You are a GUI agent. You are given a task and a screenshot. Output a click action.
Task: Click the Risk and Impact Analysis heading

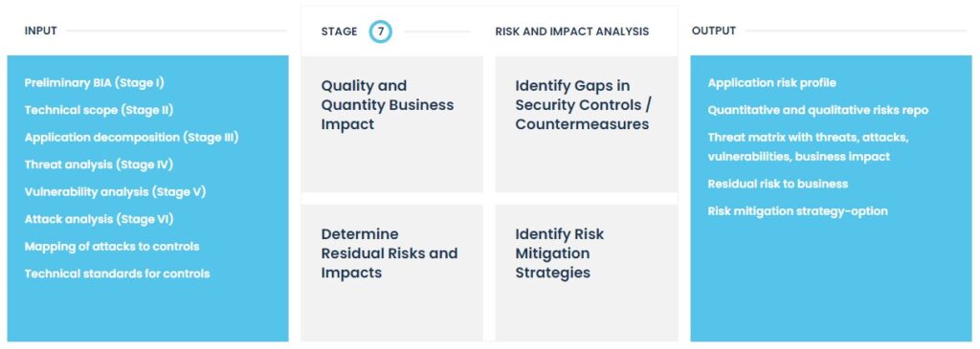[572, 32]
